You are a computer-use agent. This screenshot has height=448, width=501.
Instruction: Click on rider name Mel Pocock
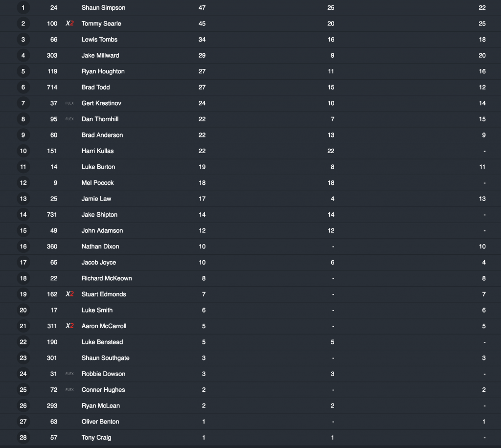(x=97, y=183)
